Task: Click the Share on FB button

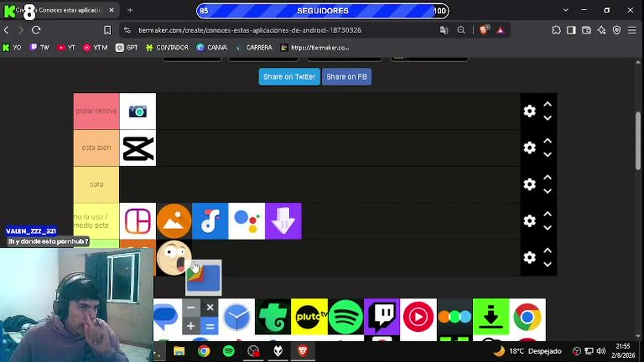Action: 347,77
